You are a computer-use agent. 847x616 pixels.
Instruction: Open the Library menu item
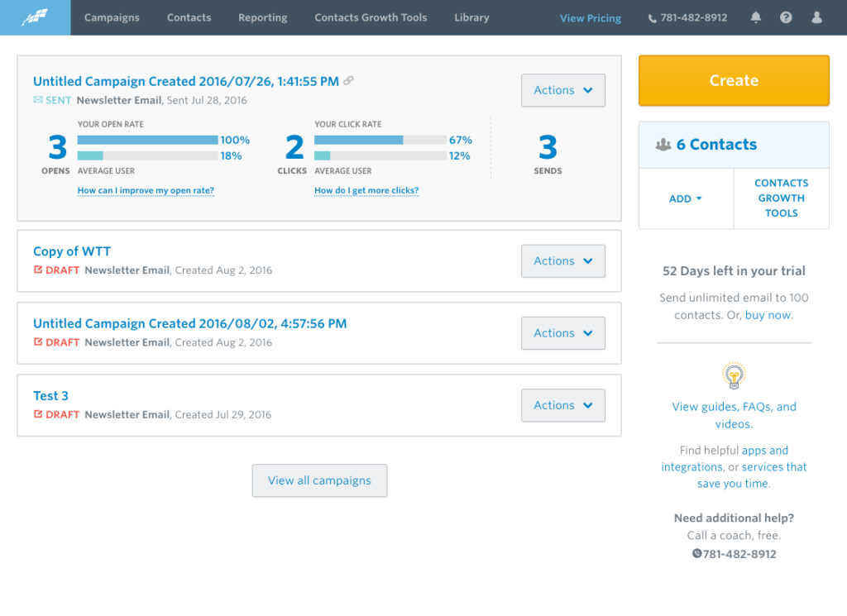tap(471, 17)
